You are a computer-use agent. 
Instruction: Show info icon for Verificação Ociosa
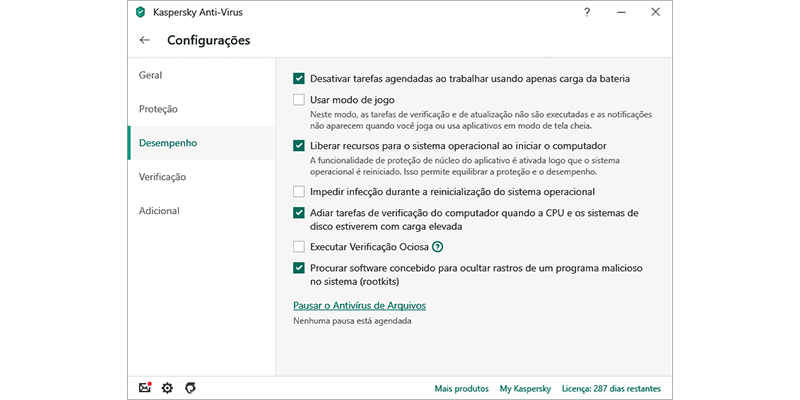click(437, 247)
